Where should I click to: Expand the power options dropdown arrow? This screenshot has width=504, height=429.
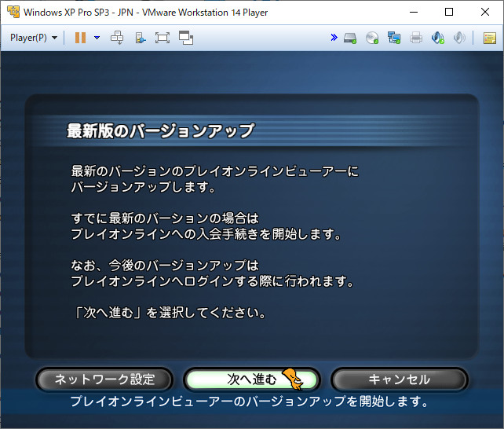point(97,38)
